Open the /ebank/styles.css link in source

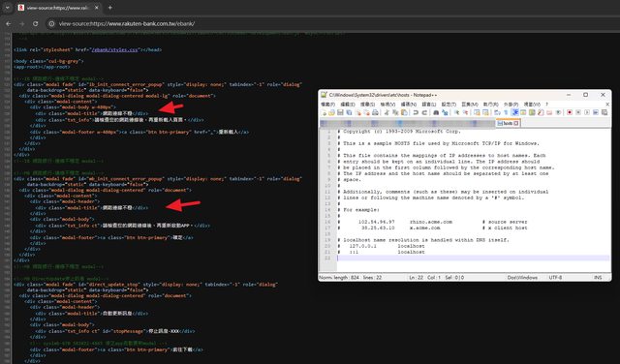tap(114, 49)
